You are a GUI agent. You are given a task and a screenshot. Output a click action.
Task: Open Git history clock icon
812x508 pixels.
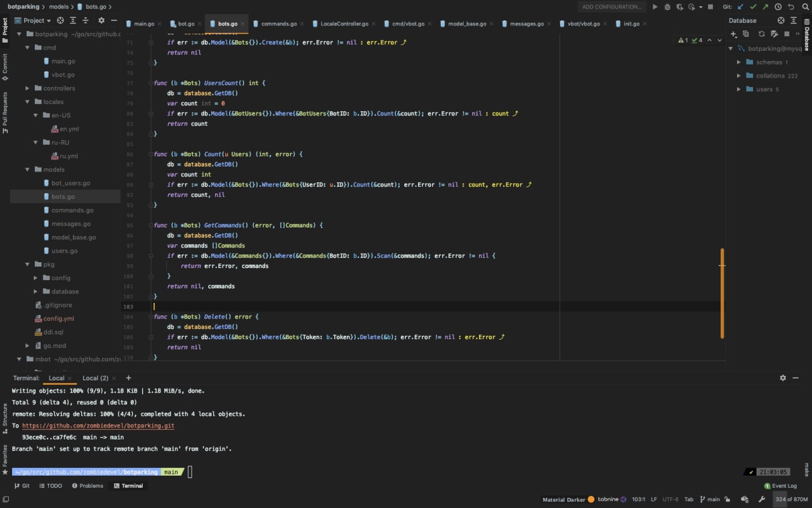point(778,7)
